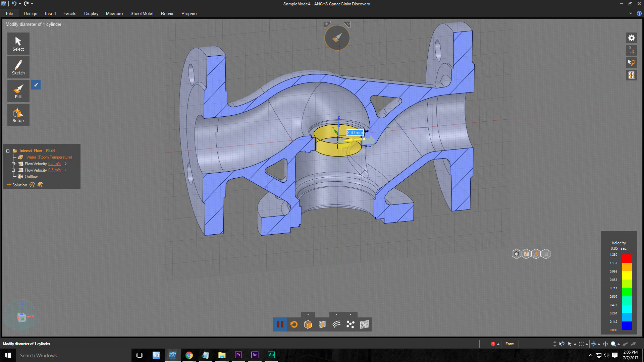Add a monitor next to Solution
Image resolution: width=644 pixels, height=362 pixels.
32,185
